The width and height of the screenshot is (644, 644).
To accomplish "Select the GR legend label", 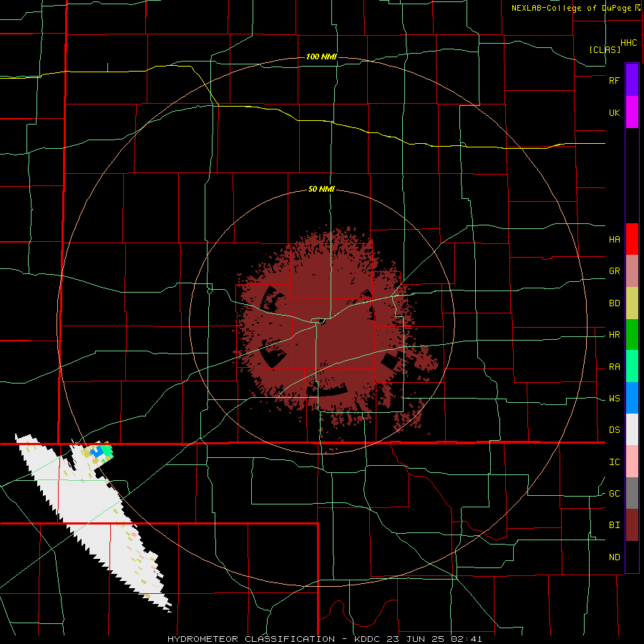I will click(614, 271).
